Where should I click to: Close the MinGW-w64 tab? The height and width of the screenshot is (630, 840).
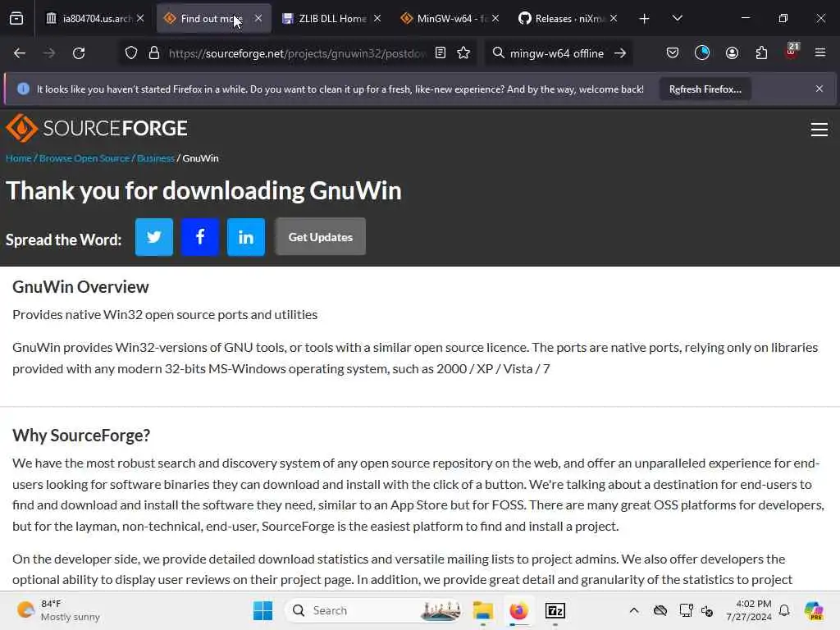click(x=495, y=18)
